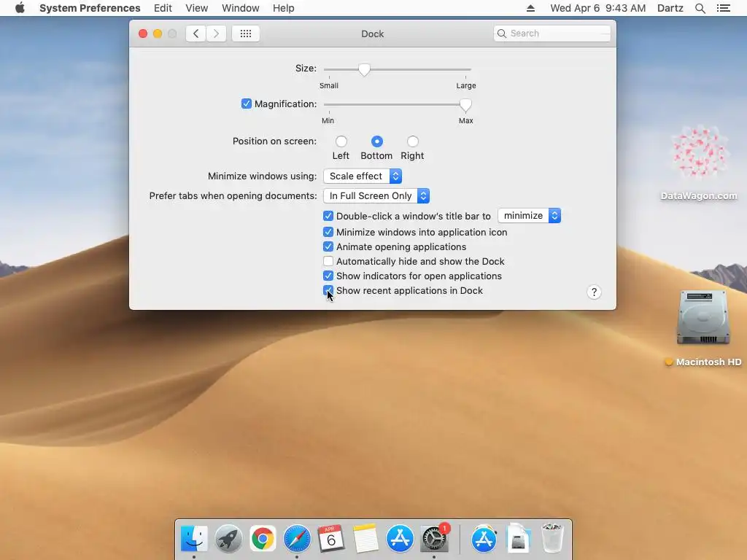Open Calendar showing APR 6 in Dock
The width and height of the screenshot is (747, 560).
tap(331, 539)
